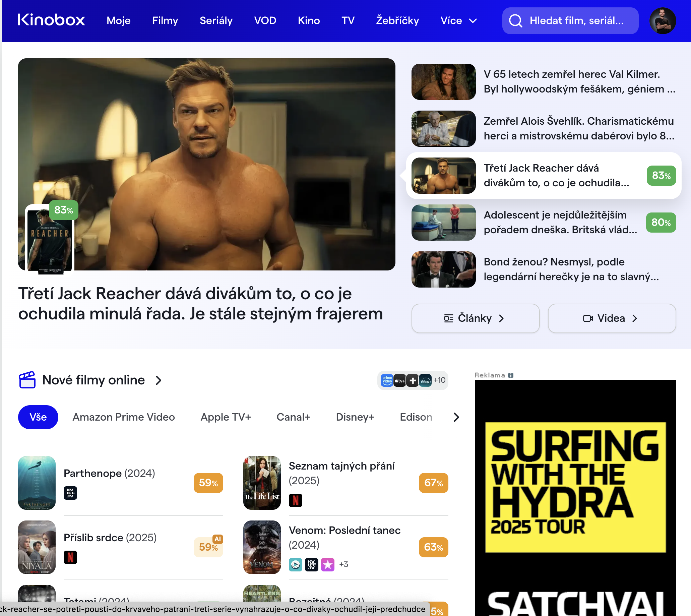The image size is (691, 616).
Task: Expand Nové filmy online section arrow
Action: click(159, 380)
